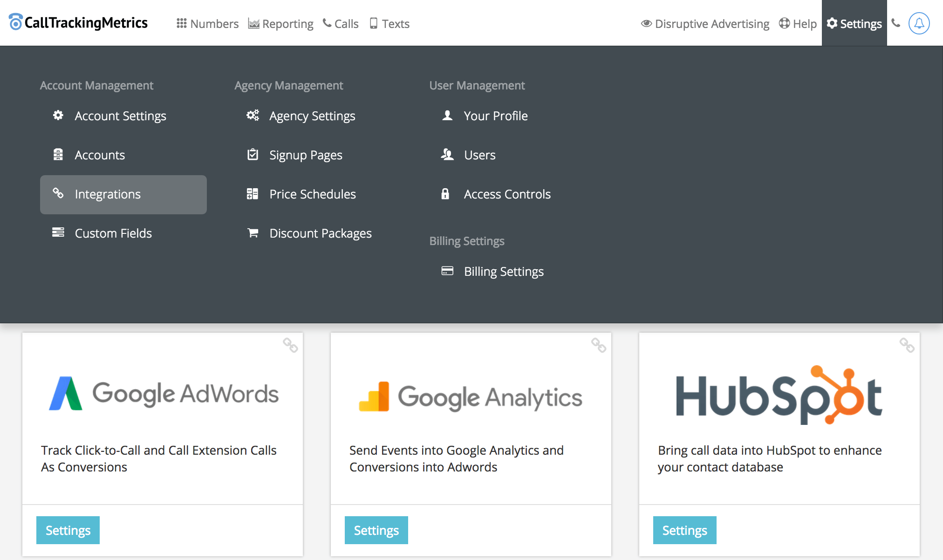This screenshot has height=560, width=943.
Task: Select Integrations in the Account Management list
Action: 123,195
